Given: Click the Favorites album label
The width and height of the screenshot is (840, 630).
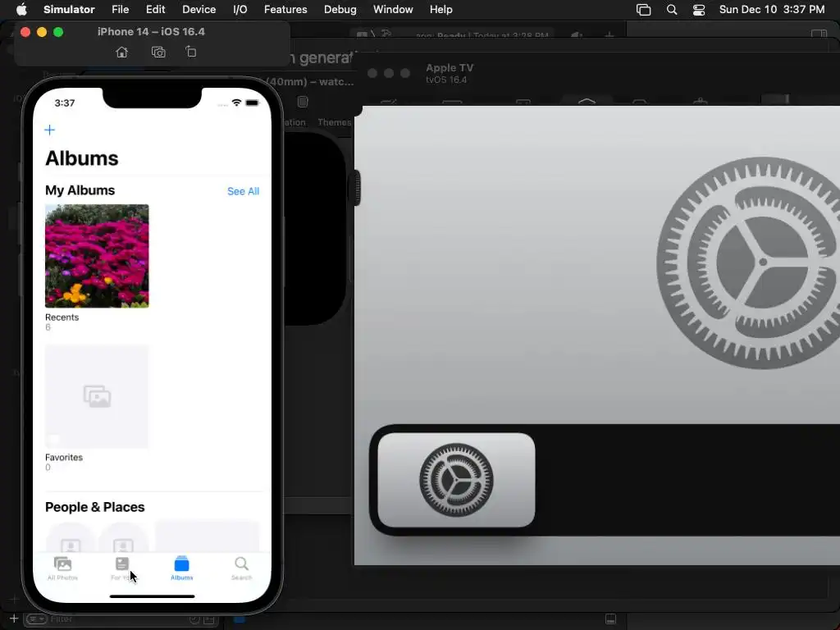Looking at the screenshot, I should pyautogui.click(x=64, y=458).
